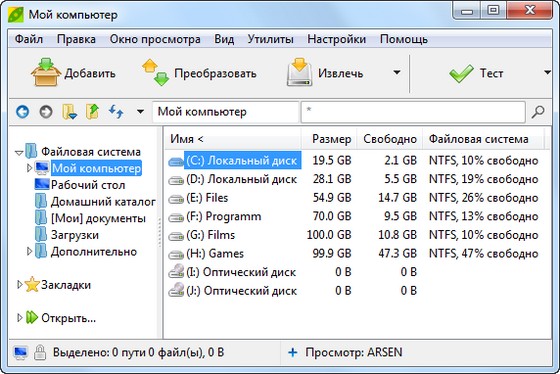Image resolution: width=560 pixels, height=374 pixels.
Task: Sort by the Свободно column header
Action: [x=390, y=139]
